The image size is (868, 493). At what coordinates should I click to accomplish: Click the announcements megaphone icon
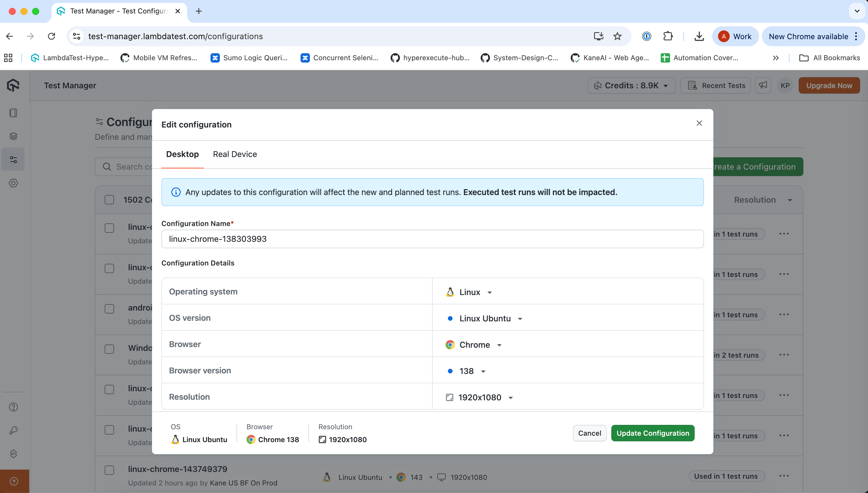(763, 85)
